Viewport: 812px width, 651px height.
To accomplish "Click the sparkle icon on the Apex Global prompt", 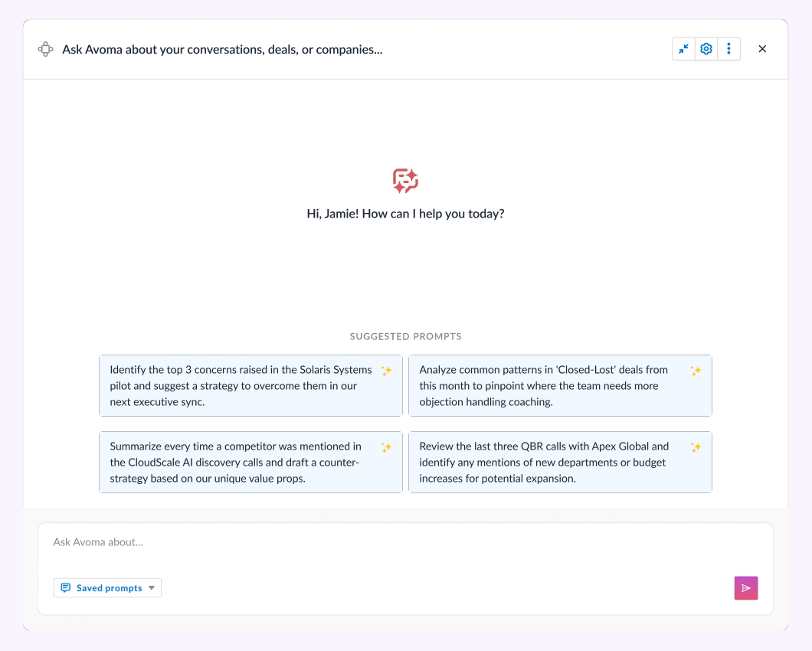I will (696, 447).
